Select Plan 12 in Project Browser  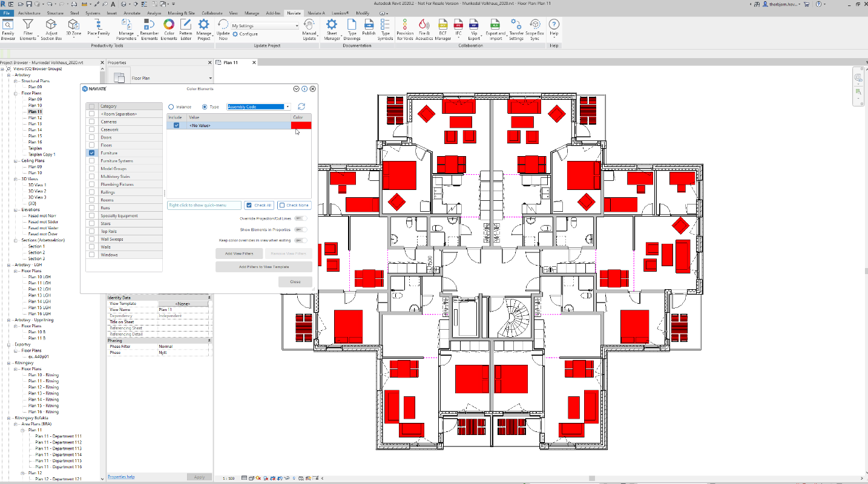[35, 118]
